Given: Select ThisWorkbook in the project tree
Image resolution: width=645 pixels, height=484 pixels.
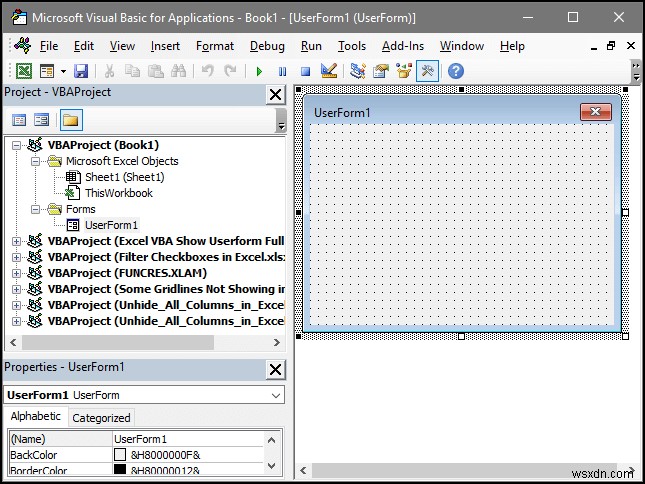Looking at the screenshot, I should coord(119,193).
